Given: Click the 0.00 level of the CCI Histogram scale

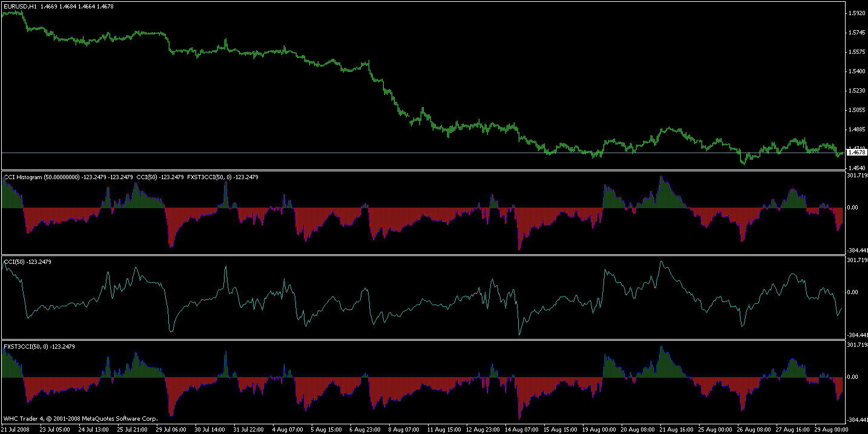Looking at the screenshot, I should [x=853, y=208].
